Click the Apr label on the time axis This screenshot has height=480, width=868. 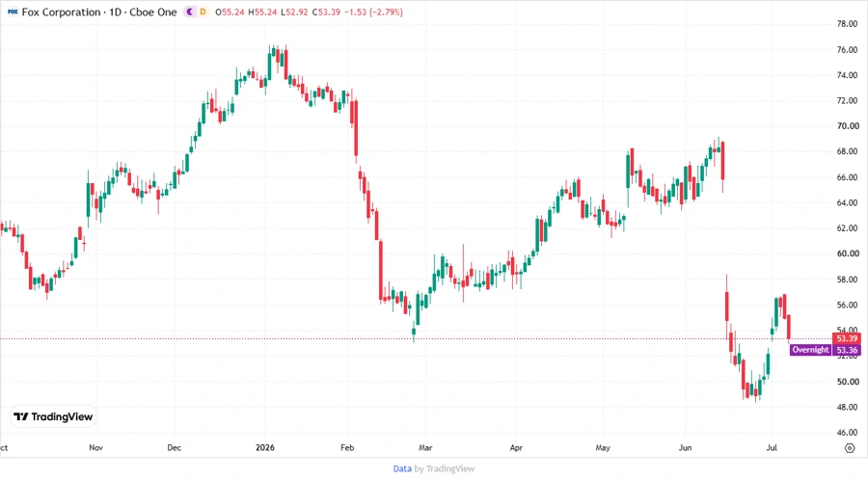coord(516,448)
